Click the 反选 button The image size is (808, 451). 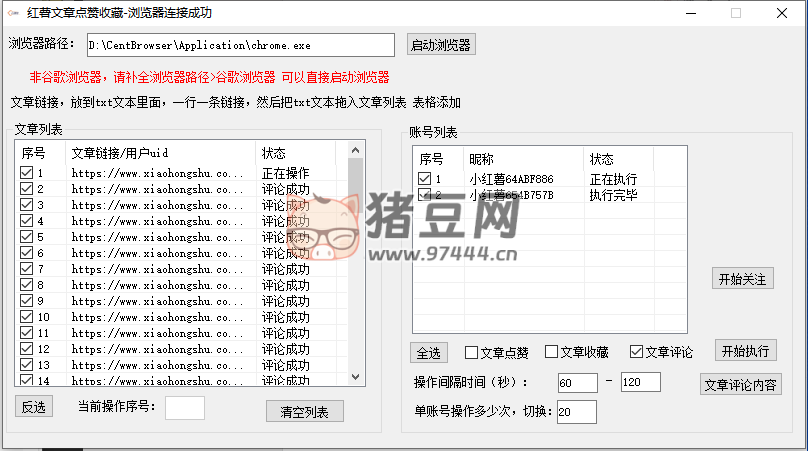click(34, 407)
